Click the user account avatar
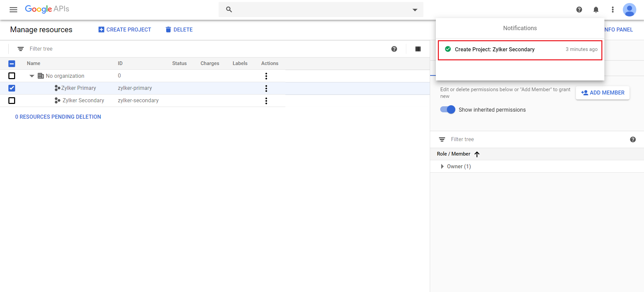644x292 pixels. (x=629, y=10)
